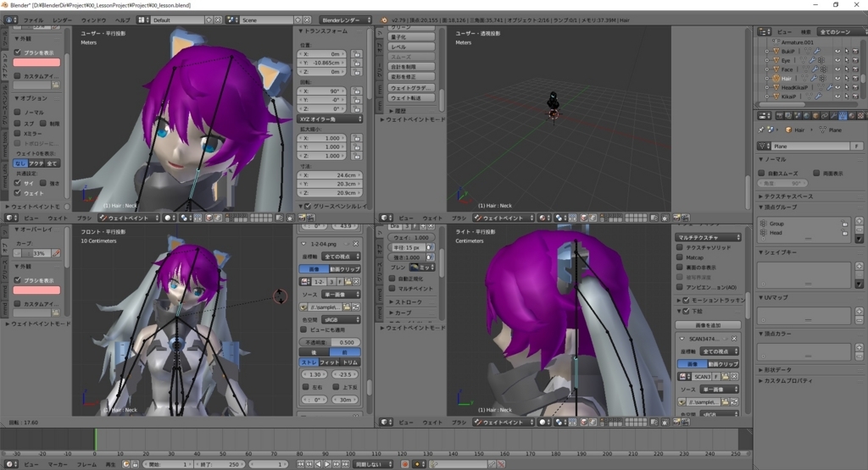
Task: Toggle visibility eye for BukiP object
Action: pyautogui.click(x=837, y=51)
